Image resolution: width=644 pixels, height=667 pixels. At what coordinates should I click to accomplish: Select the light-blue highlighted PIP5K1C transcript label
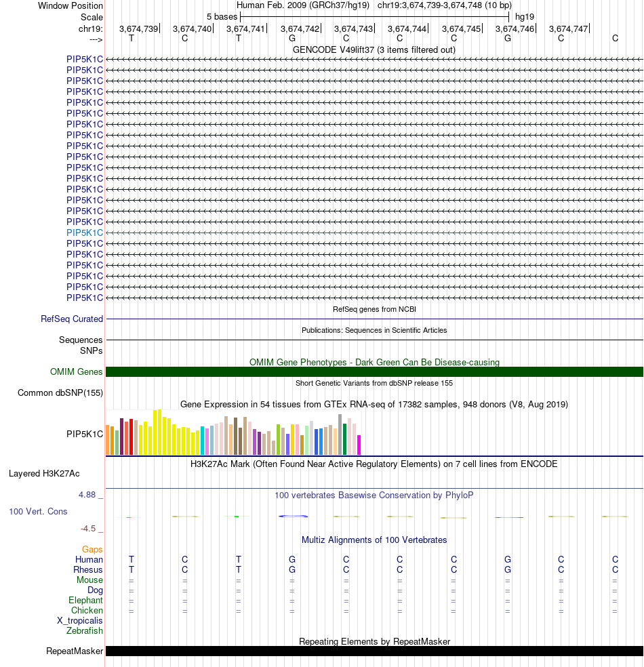[x=85, y=233]
